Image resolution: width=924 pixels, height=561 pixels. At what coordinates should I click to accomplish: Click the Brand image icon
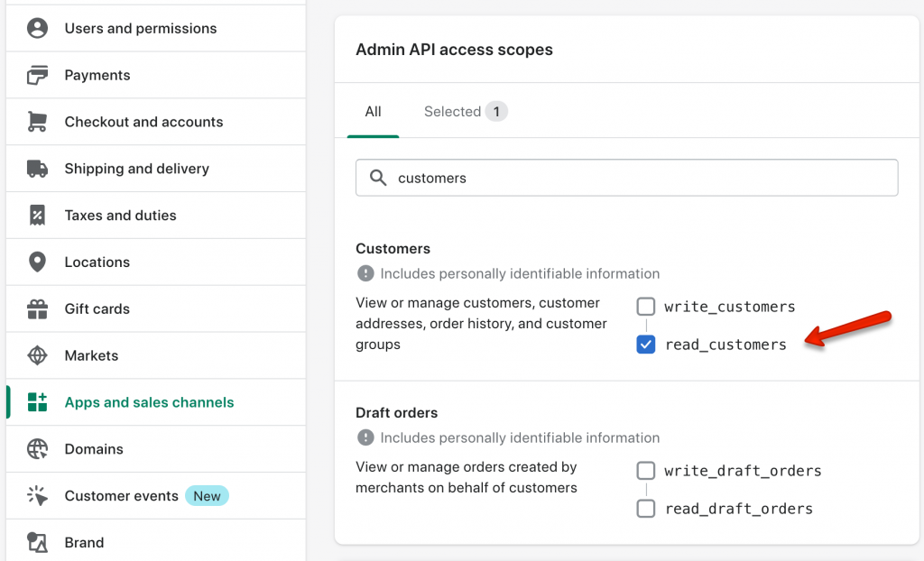[37, 542]
